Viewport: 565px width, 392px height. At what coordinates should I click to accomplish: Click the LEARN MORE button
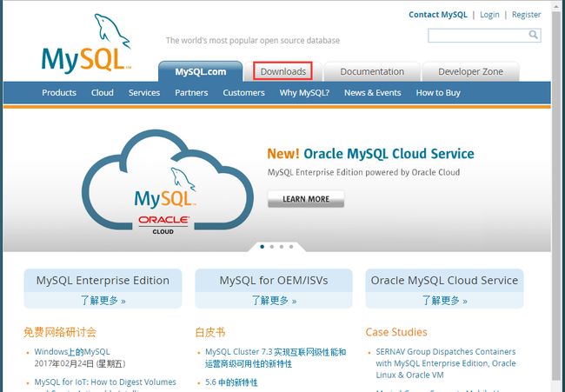pos(306,199)
